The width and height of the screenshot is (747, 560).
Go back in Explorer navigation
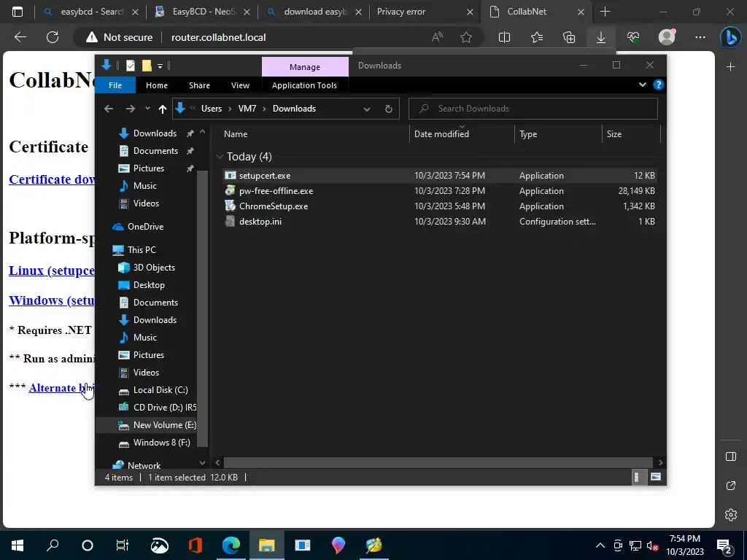[x=109, y=109]
